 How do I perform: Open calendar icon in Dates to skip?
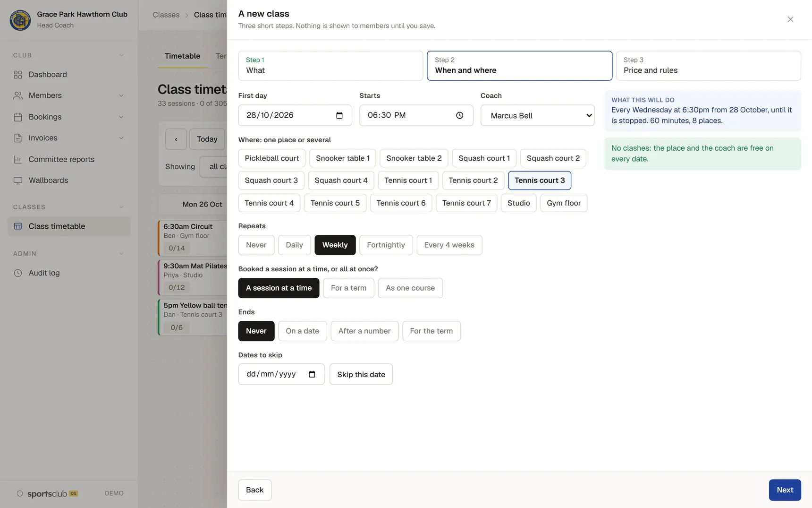[x=312, y=374]
